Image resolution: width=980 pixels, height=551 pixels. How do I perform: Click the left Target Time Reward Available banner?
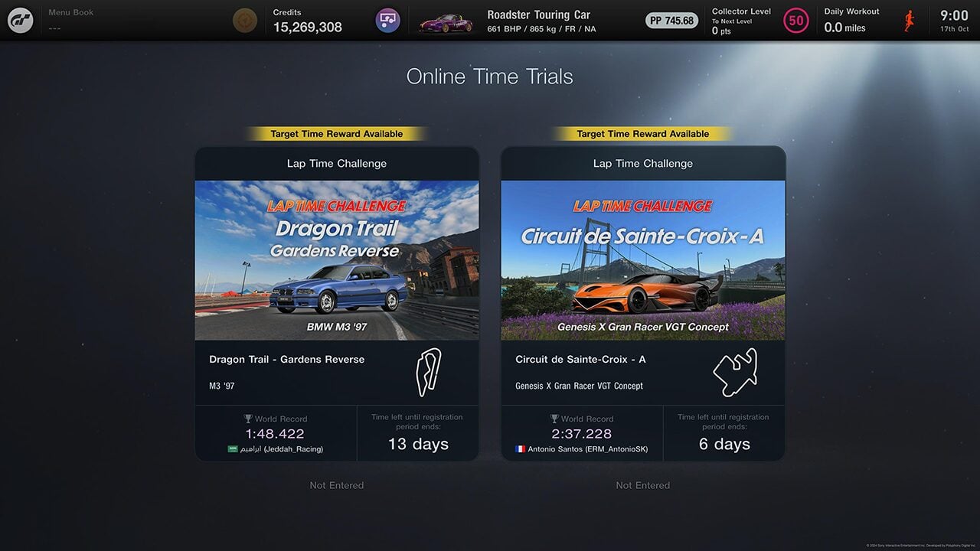point(337,134)
